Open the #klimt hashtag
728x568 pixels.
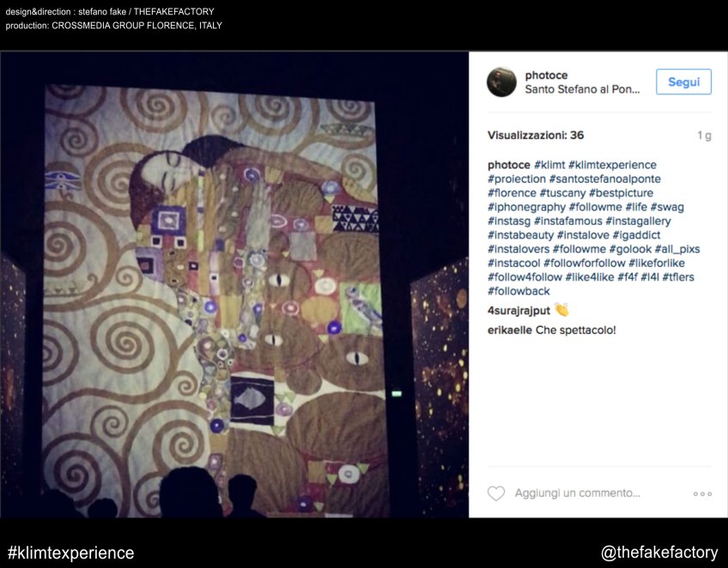(x=549, y=165)
